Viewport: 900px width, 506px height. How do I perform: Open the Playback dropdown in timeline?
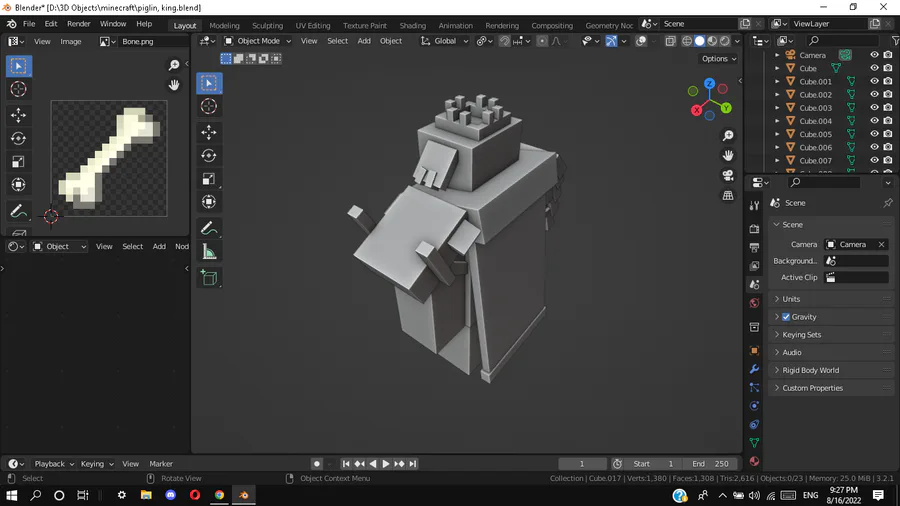click(54, 464)
